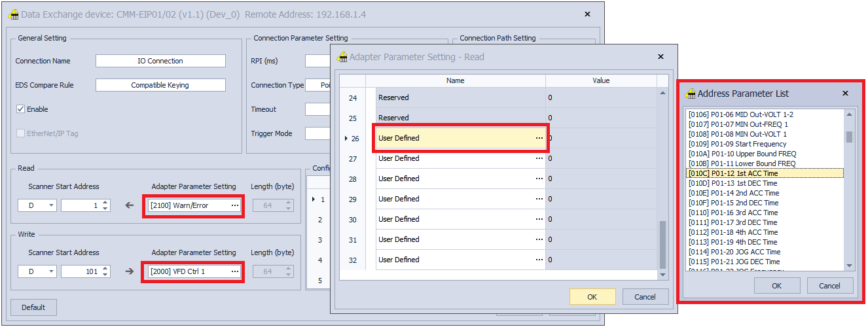Select [0113] P01-19 4th DEC Time
This screenshot has width=868, height=327.
[x=765, y=242]
